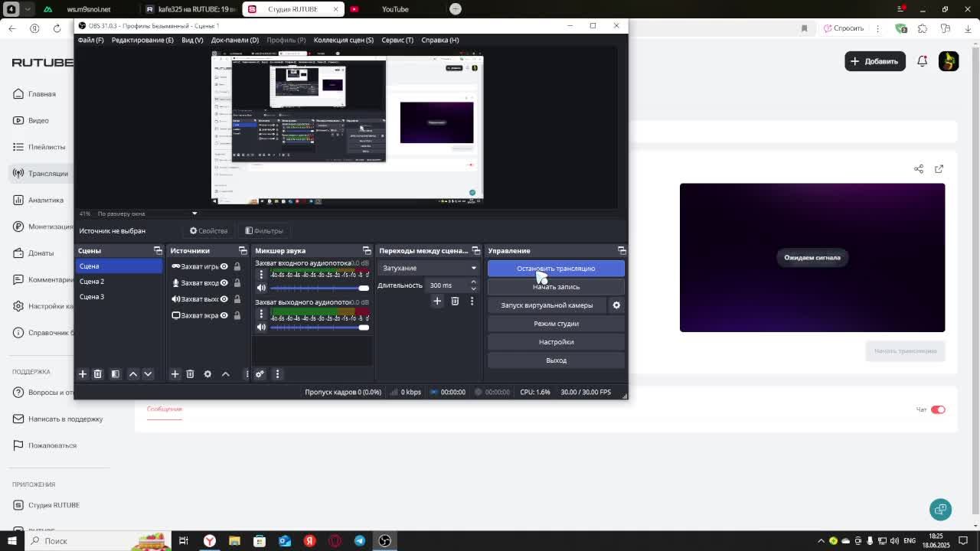The width and height of the screenshot is (980, 551).
Task: Move the scene down in the list
Action: click(x=148, y=374)
